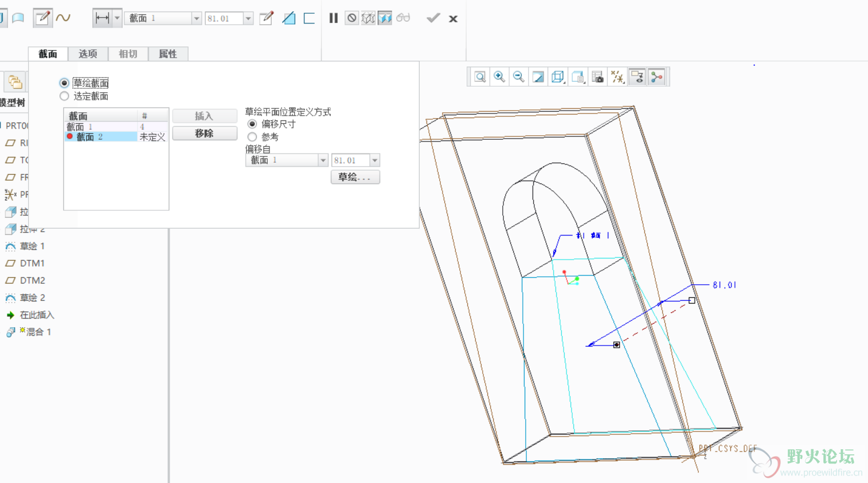Select DTM1 in the model tree
This screenshot has width=868, height=483.
coord(32,264)
